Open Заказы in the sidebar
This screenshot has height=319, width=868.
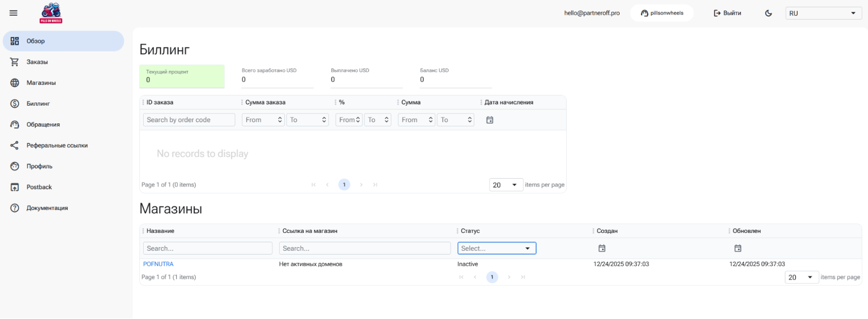coord(37,62)
